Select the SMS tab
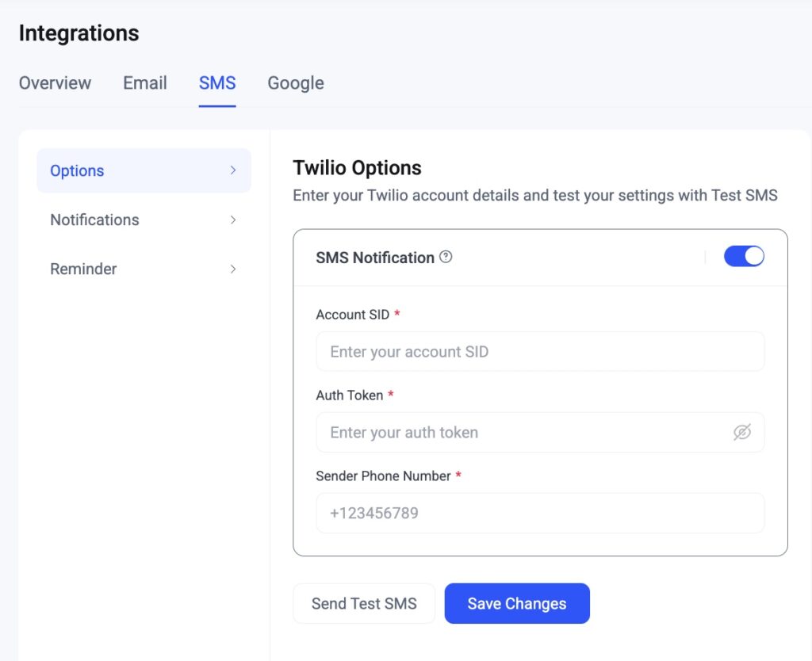The height and width of the screenshot is (661, 812). pyautogui.click(x=217, y=82)
